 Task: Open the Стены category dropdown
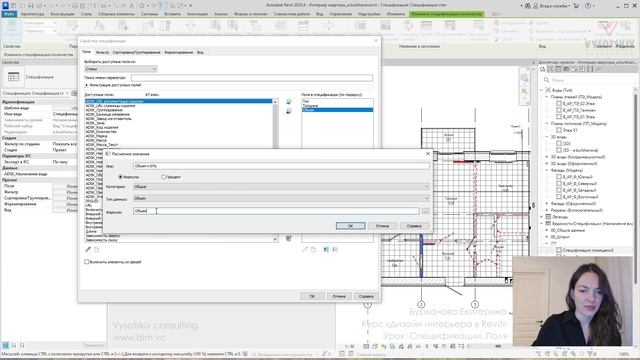coord(120,69)
